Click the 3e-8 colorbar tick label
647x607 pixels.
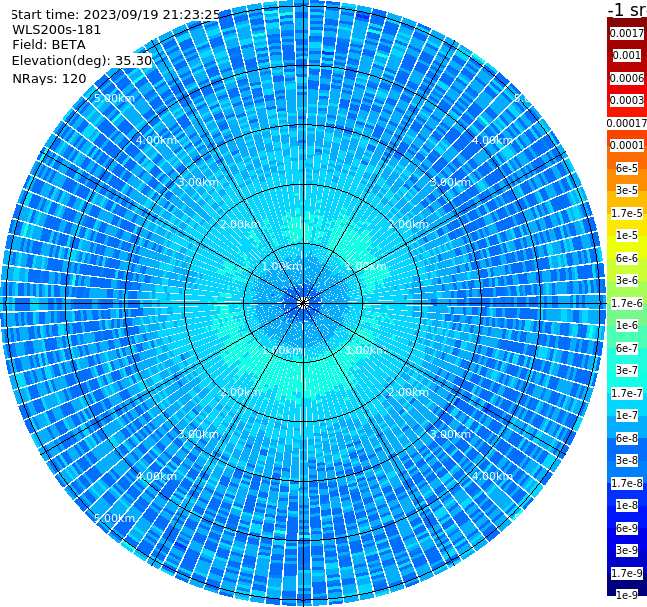(627, 460)
